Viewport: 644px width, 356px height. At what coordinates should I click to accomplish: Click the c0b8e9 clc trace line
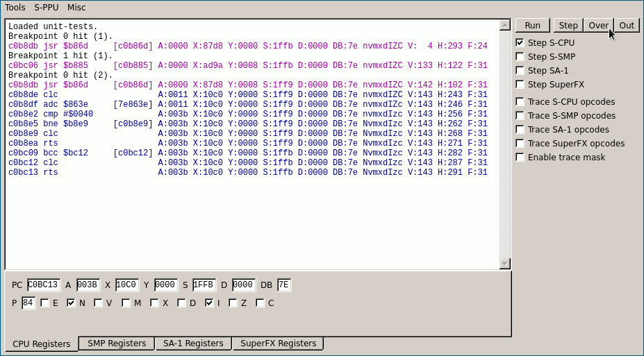point(247,133)
